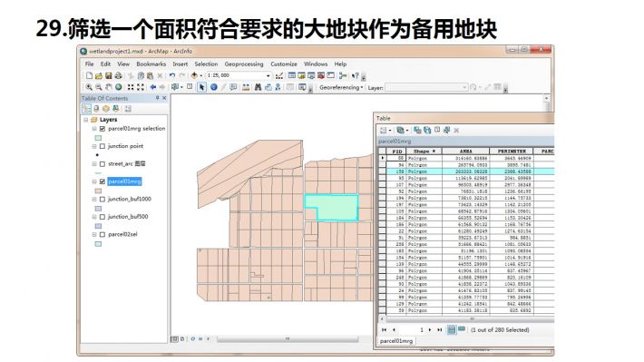Click the parcel01mrg table tab
Screen dimensions: 644x362
point(396,341)
